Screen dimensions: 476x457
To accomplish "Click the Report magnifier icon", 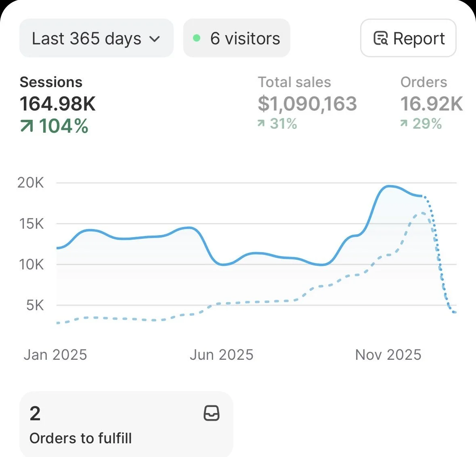I will point(380,38).
